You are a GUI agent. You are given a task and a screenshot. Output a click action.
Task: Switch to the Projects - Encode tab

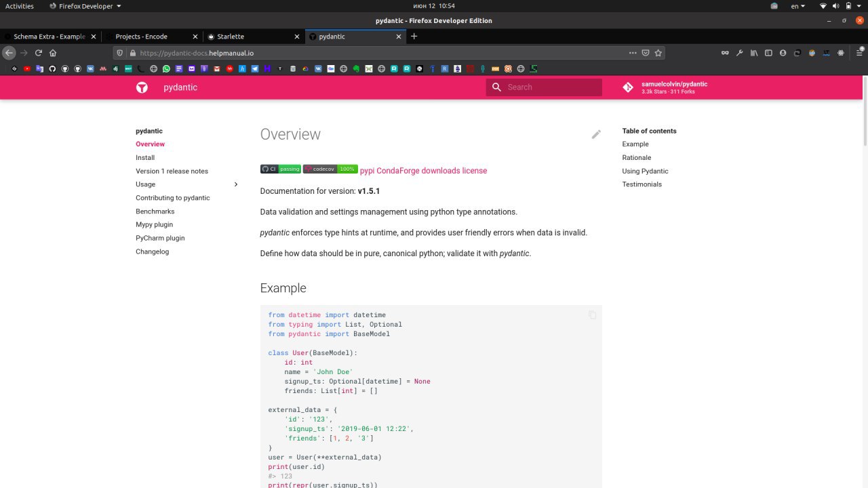[152, 37]
